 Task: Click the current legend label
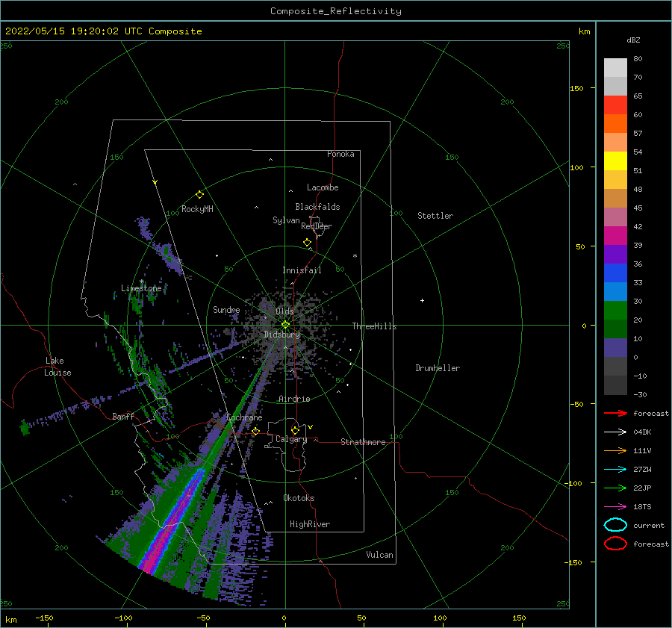pyautogui.click(x=649, y=525)
